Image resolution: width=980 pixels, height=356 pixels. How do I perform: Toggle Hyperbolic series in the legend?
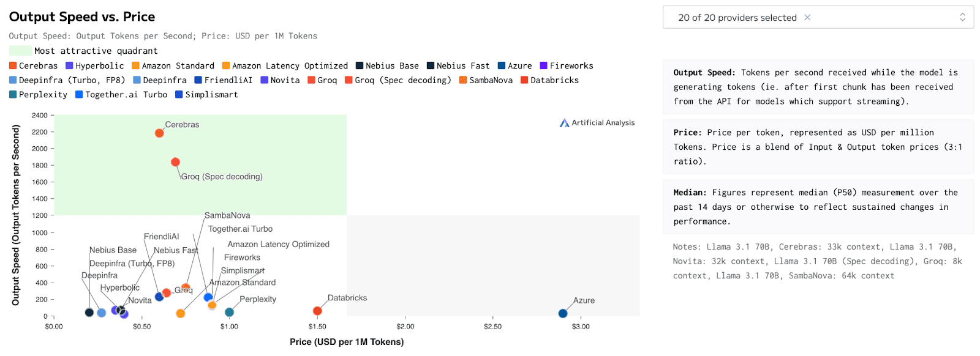(x=95, y=66)
